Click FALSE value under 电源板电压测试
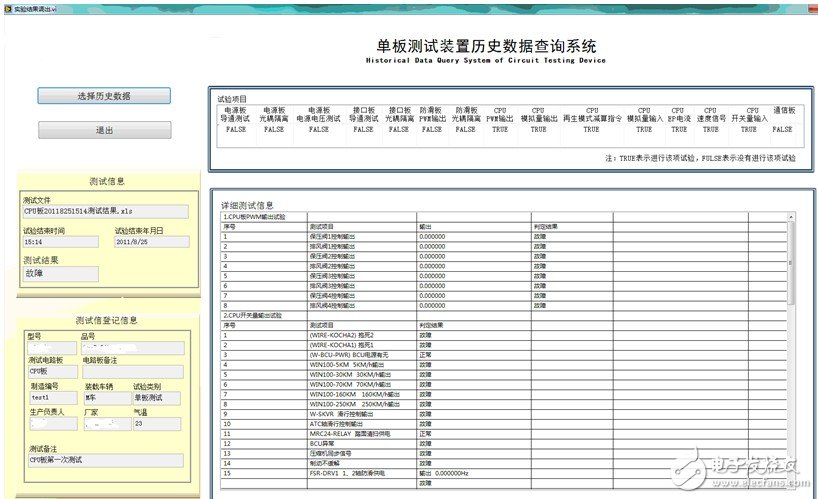The image size is (818, 499). pos(318,129)
